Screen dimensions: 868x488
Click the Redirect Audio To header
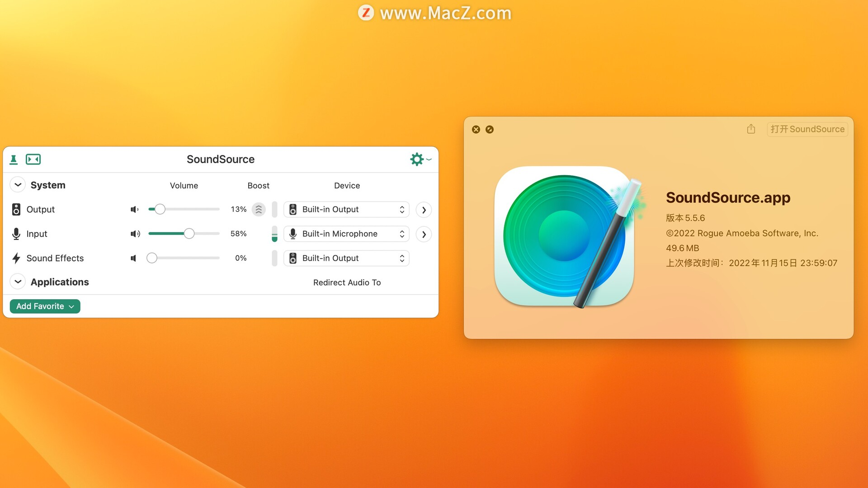tap(347, 283)
